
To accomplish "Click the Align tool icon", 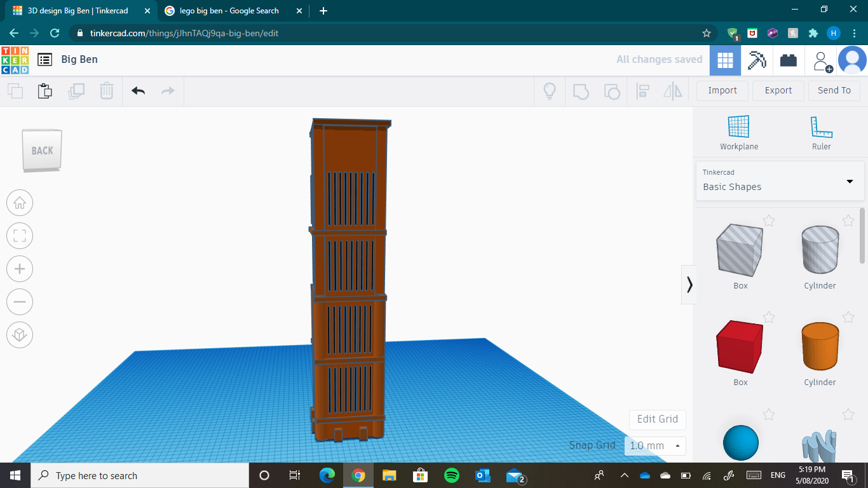I will [642, 91].
